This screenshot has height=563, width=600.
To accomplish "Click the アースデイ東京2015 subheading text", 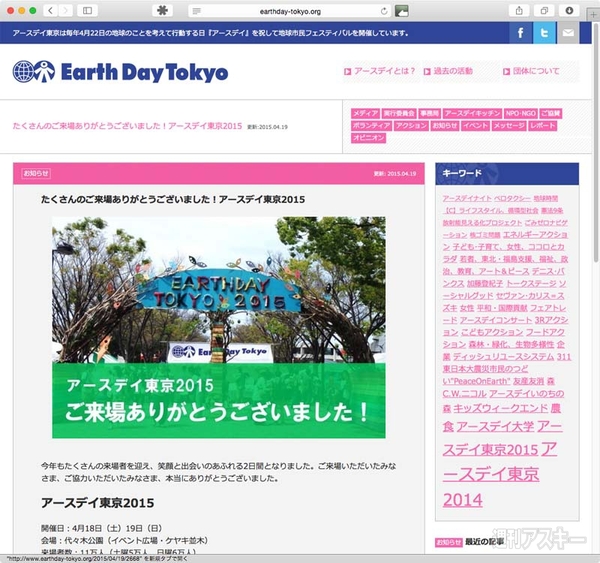I will 97,503.
